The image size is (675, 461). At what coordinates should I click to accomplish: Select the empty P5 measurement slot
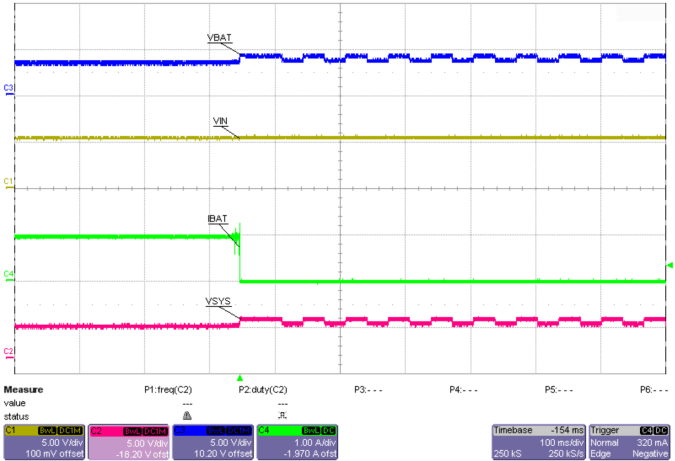point(558,390)
